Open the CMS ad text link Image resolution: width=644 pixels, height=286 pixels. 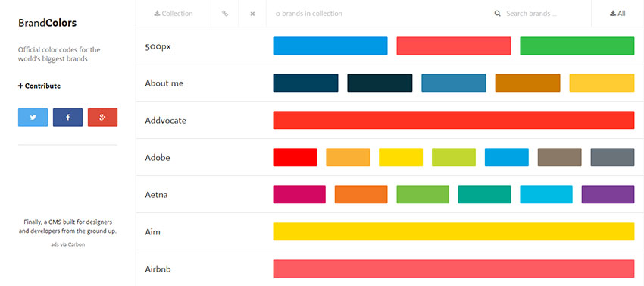[x=67, y=226]
